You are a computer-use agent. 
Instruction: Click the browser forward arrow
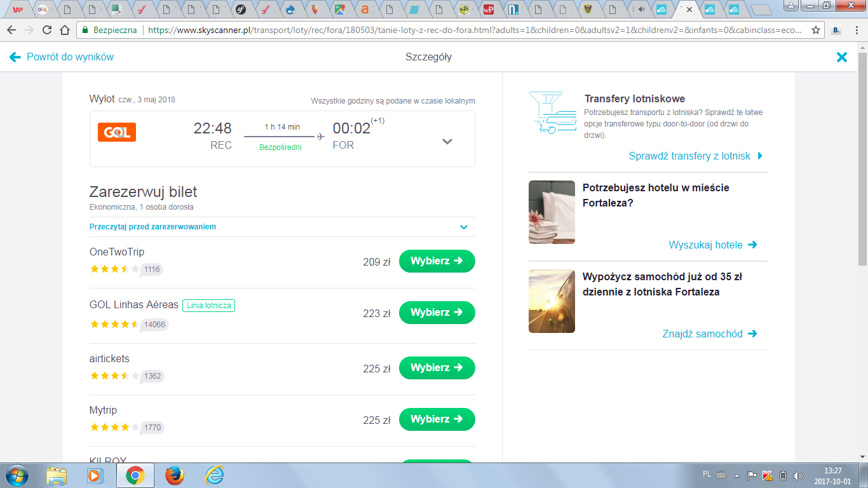coord(29,30)
